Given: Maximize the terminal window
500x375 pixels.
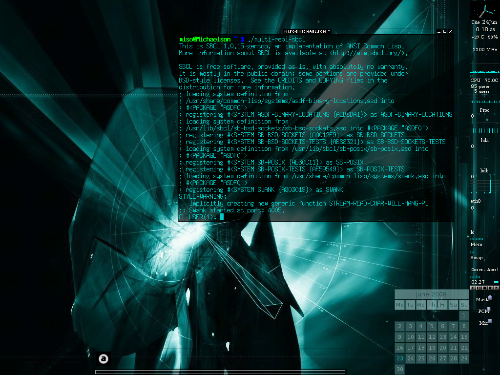Looking at the screenshot, I should [x=445, y=32].
